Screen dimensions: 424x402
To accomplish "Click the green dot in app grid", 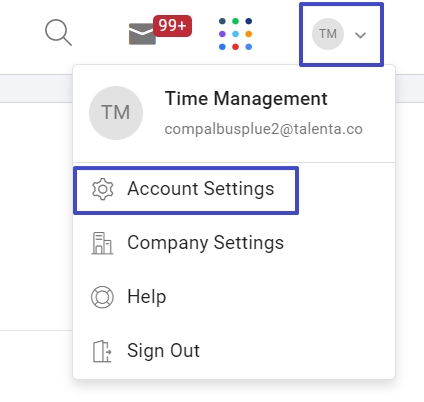I will [x=235, y=21].
